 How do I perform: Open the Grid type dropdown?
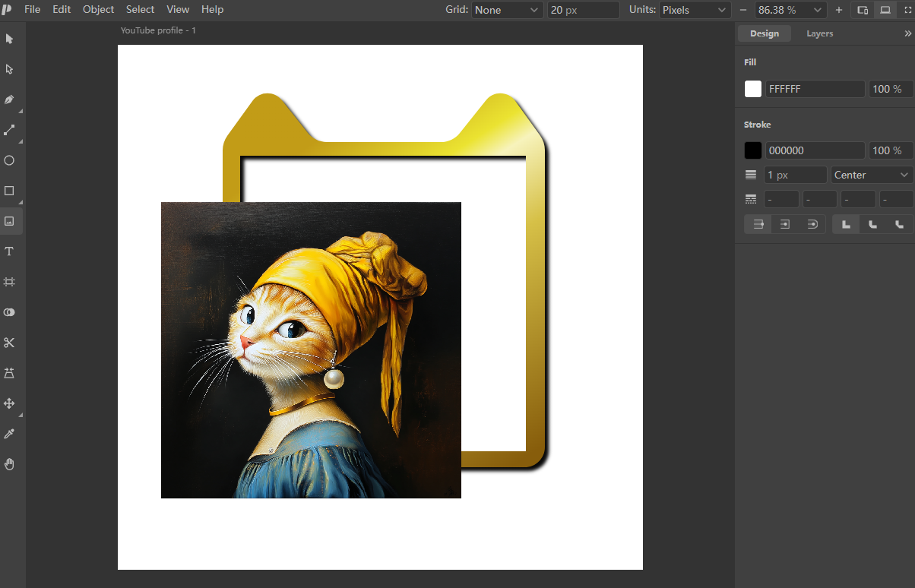click(x=506, y=10)
